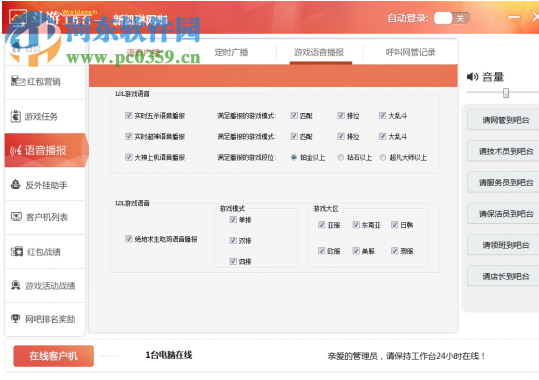This screenshot has height=380, width=539.
Task: Open 游戏活动战绩 in the sidebar
Action: click(45, 285)
